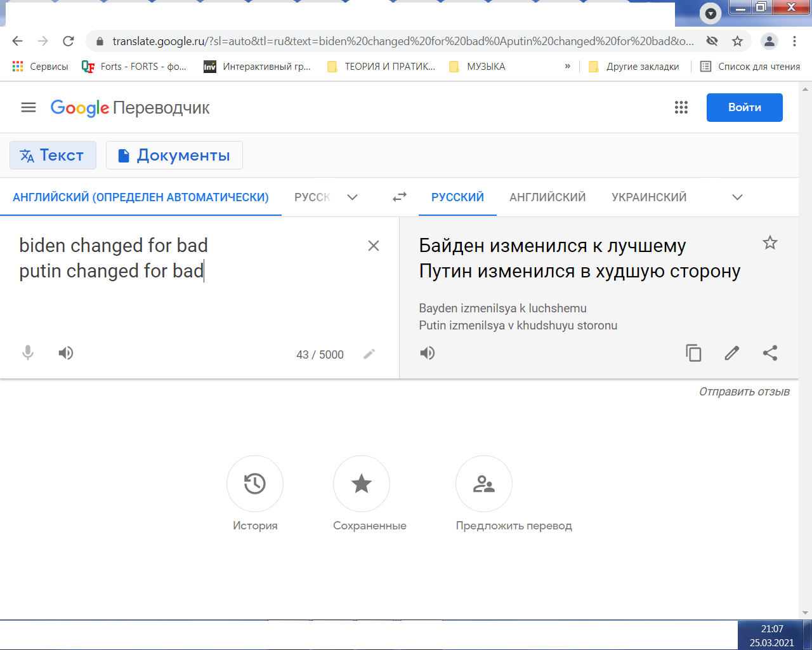This screenshot has height=650, width=812.
Task: Open Список для чтения reading list
Action: (750, 67)
